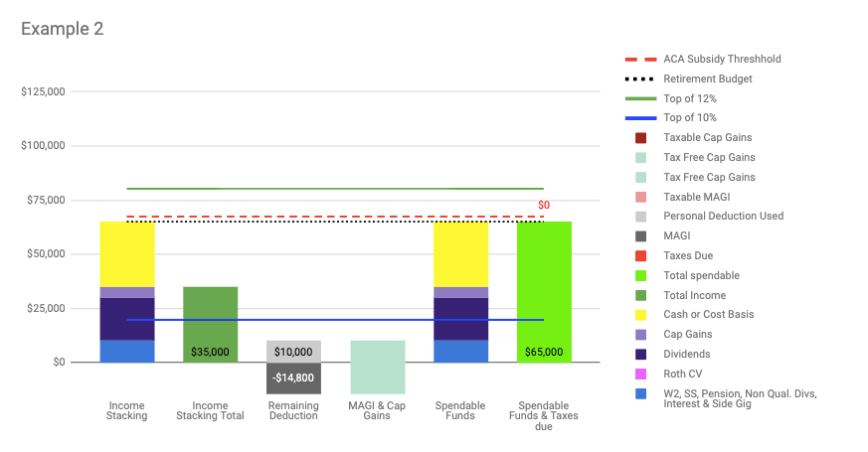
Task: Click the red $0 data label
Action: [x=543, y=205]
